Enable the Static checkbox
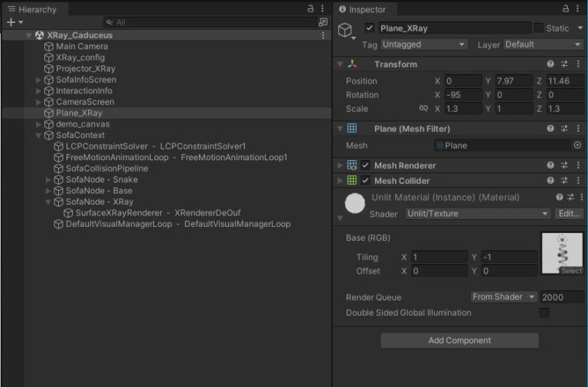 click(539, 28)
